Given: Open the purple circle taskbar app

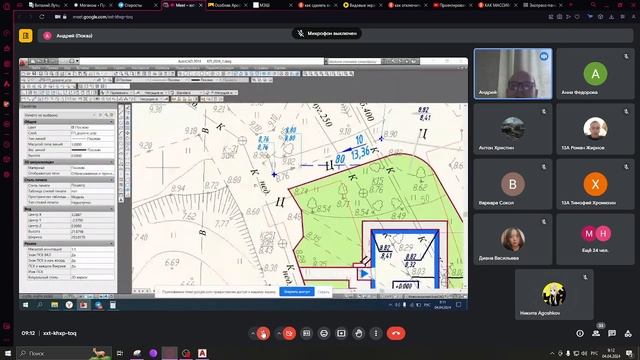Looking at the screenshot, I should click(x=153, y=353).
